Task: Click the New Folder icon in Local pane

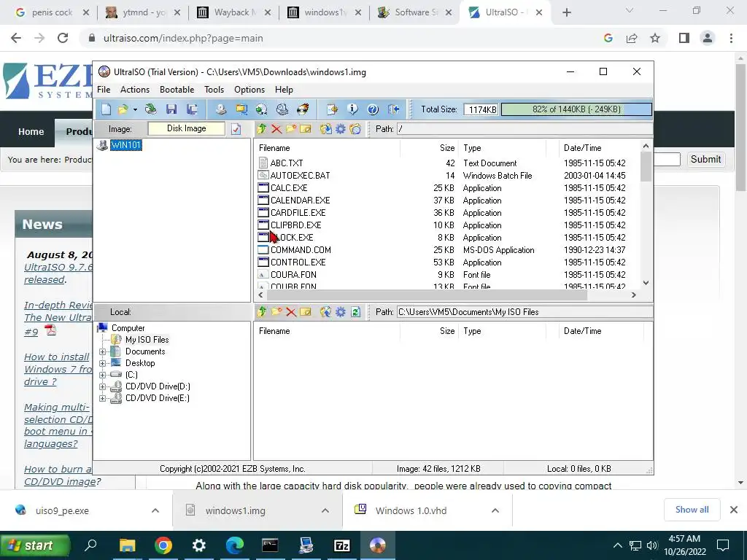Action: [276, 312]
